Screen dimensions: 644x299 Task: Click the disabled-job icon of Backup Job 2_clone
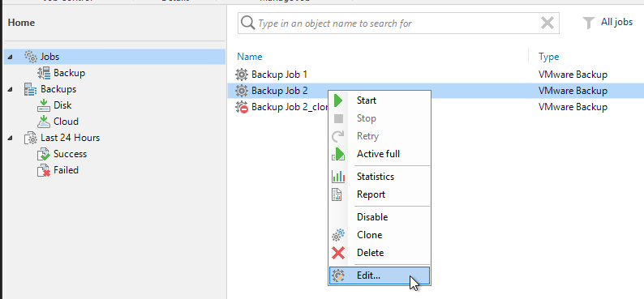(x=242, y=107)
